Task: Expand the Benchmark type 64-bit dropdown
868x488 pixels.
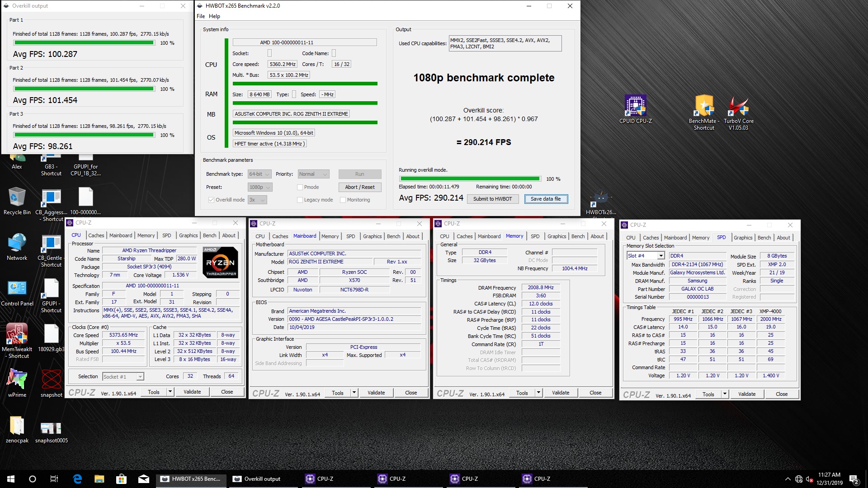Action: pos(259,174)
